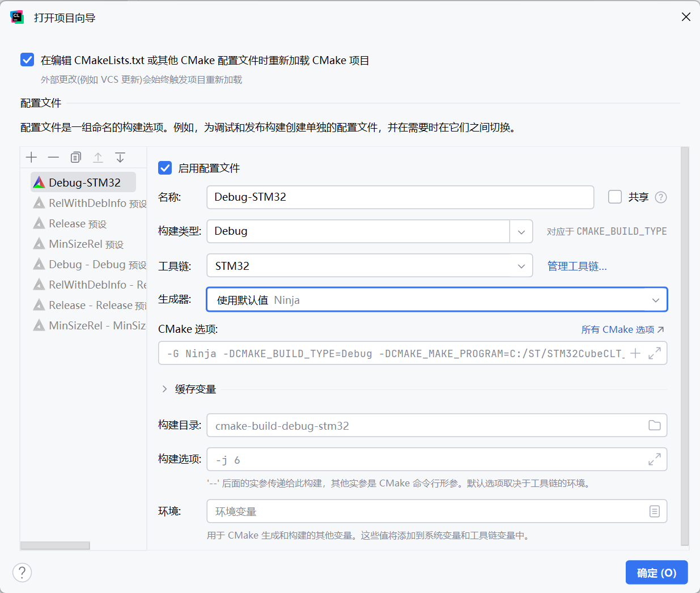The image size is (700, 593).
Task: Click the CLion logo in title bar
Action: pyautogui.click(x=17, y=17)
